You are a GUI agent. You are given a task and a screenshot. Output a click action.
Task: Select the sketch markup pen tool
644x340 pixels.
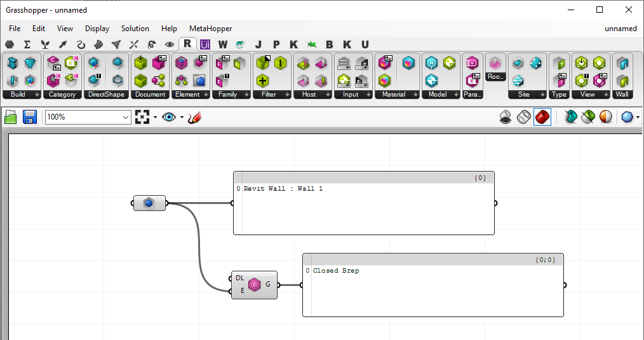click(194, 117)
